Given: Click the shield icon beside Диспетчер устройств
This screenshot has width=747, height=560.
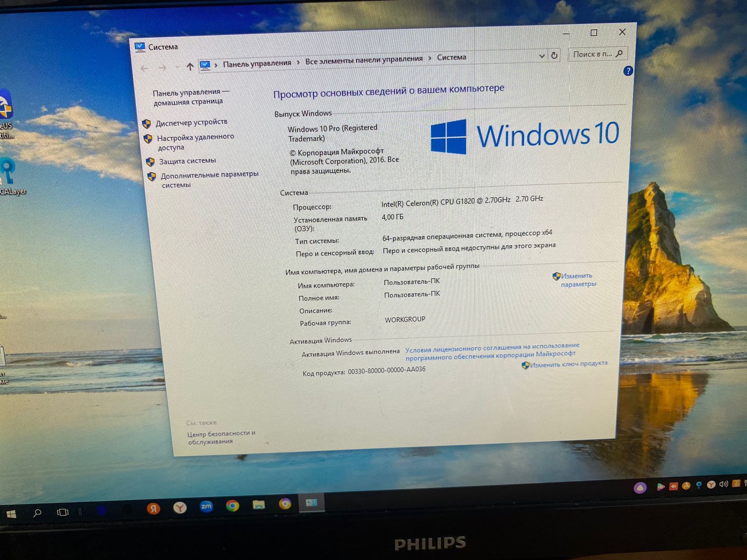Looking at the screenshot, I should (147, 124).
